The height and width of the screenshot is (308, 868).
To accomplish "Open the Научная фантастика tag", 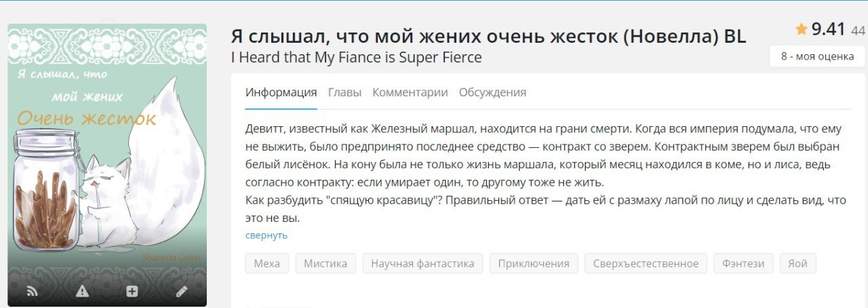I will (422, 263).
